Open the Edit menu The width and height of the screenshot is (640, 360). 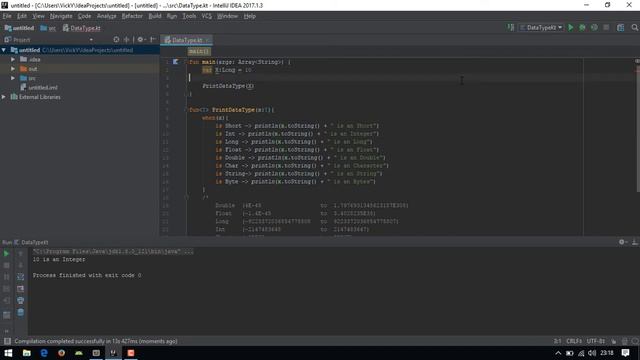22,16
